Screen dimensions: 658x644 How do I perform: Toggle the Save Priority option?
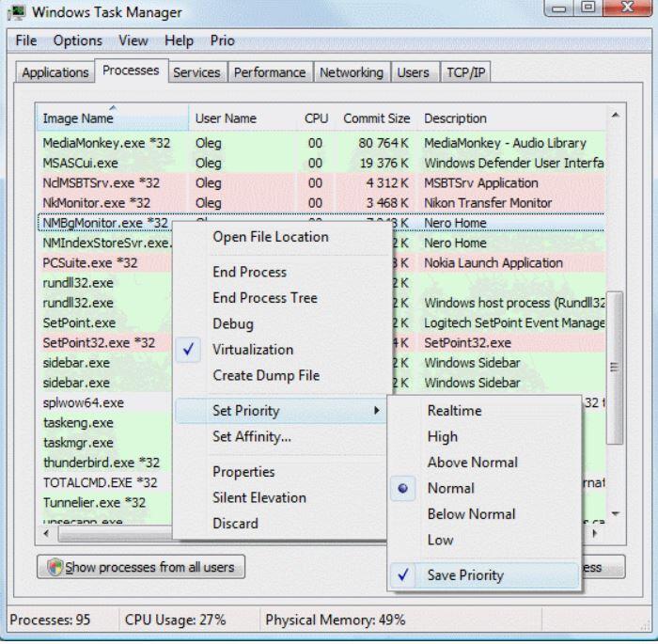[x=464, y=575]
